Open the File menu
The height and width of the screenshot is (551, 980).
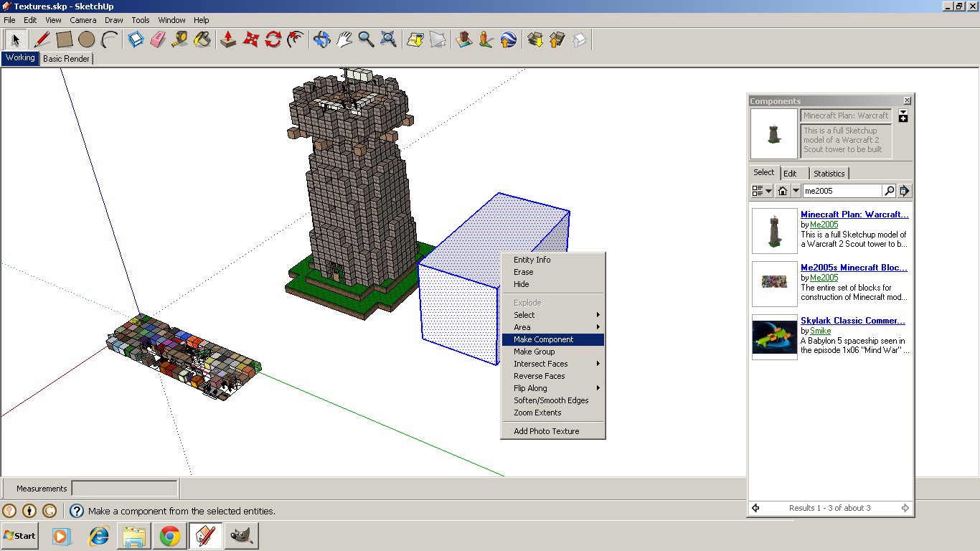(9, 20)
